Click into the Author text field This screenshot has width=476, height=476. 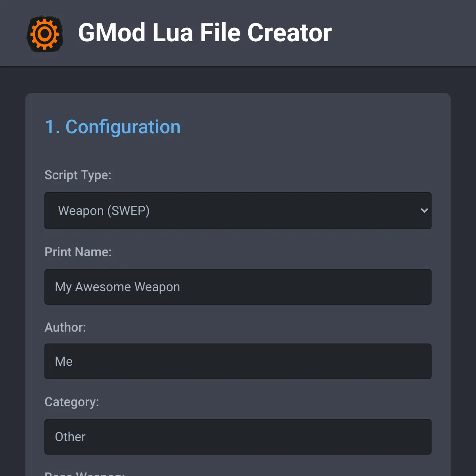click(238, 361)
